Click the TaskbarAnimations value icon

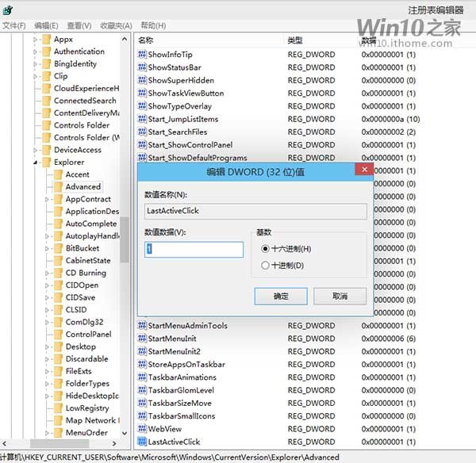click(x=142, y=377)
